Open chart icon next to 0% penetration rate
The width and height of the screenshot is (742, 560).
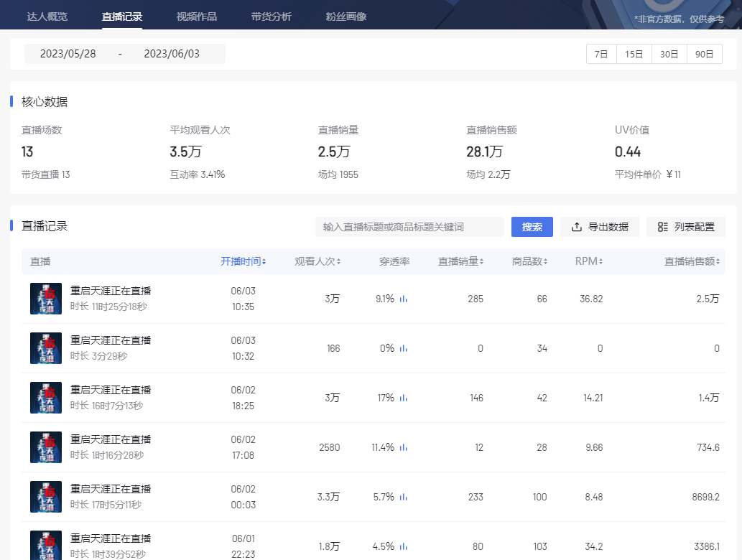pyautogui.click(x=404, y=349)
